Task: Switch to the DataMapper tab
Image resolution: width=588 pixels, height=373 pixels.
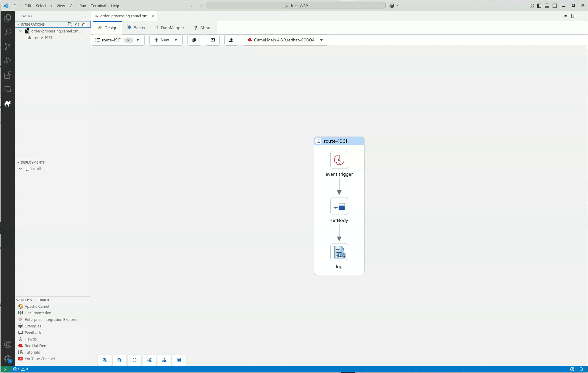Action: click(169, 28)
